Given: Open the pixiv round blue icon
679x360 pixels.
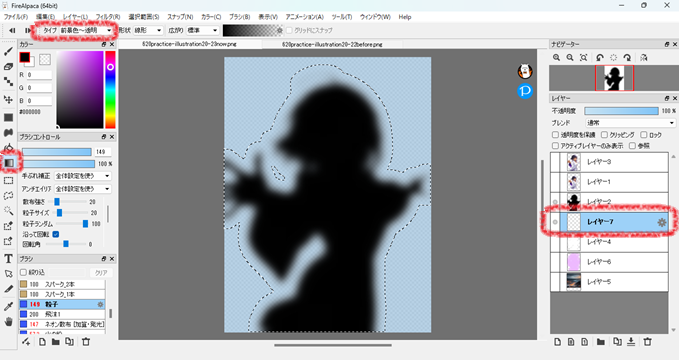Looking at the screenshot, I should pos(525,91).
